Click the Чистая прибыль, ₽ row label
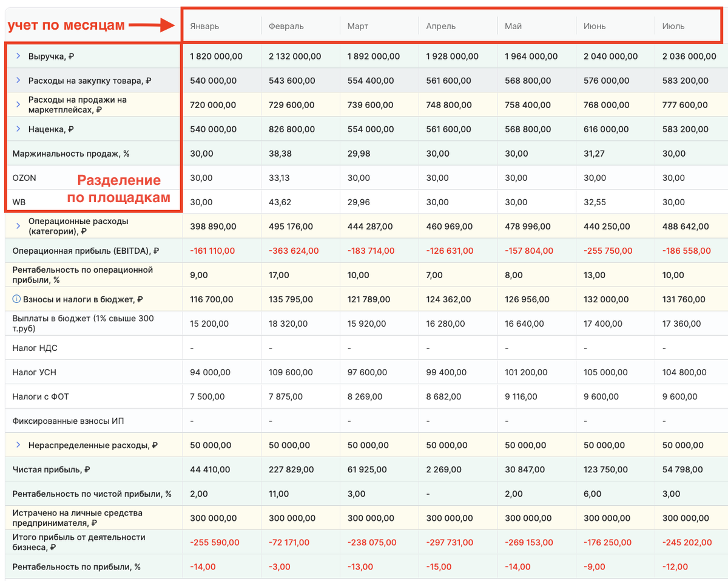This screenshot has height=581, width=728. click(x=52, y=469)
